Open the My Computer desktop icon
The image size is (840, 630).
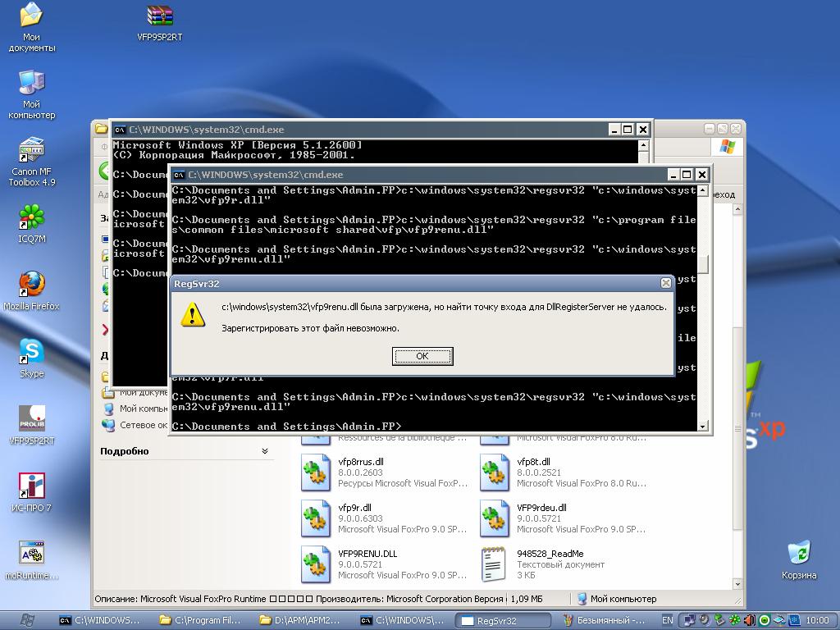[x=31, y=94]
